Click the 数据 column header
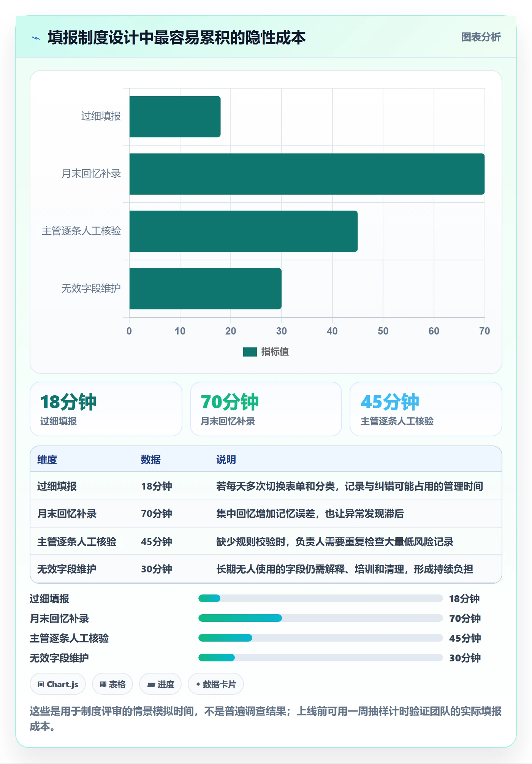Viewport: 532px width, 764px height. [x=150, y=460]
